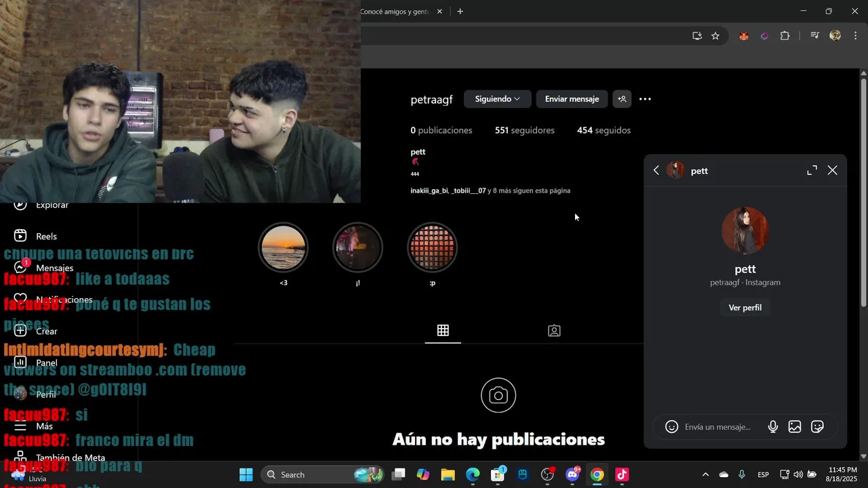Open the Extensions puzzle menu
Image resolution: width=868 pixels, height=488 pixels.
tap(785, 36)
